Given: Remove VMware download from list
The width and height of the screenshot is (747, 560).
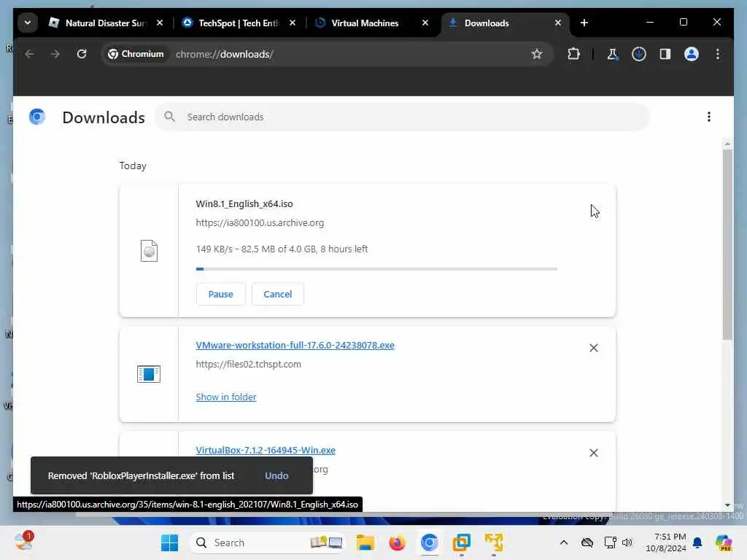Looking at the screenshot, I should [x=594, y=348].
